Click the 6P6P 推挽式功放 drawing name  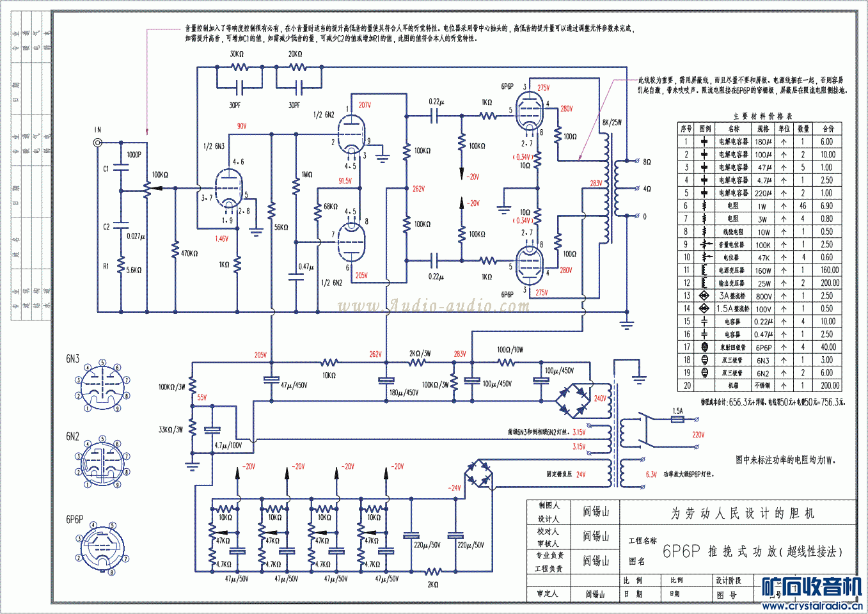[x=752, y=551]
